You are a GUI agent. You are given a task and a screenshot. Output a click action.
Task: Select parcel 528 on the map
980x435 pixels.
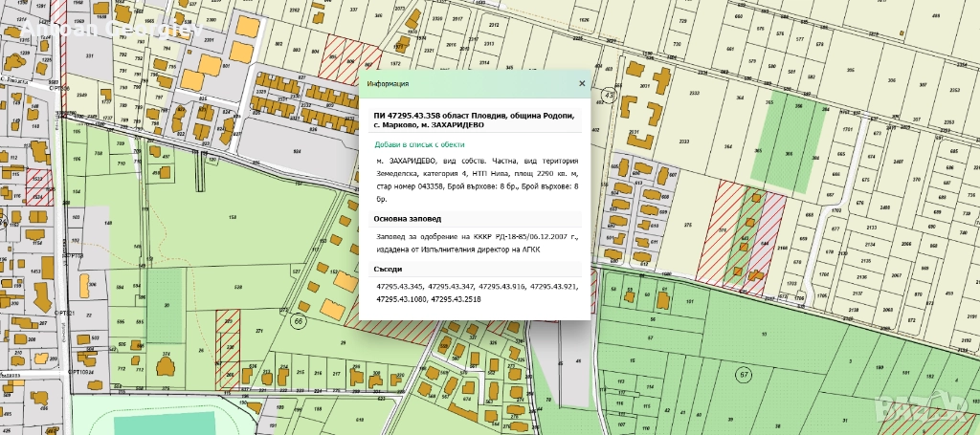click(x=237, y=287)
